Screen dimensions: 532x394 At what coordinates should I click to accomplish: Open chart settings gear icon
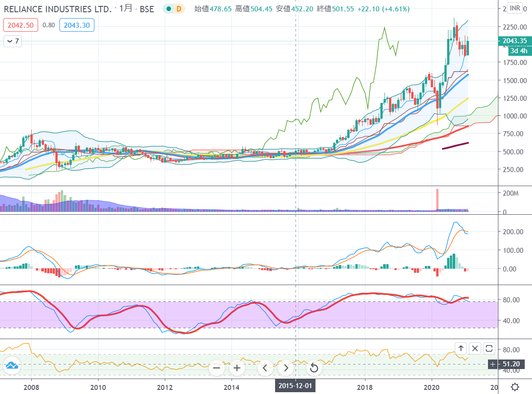pos(515,387)
